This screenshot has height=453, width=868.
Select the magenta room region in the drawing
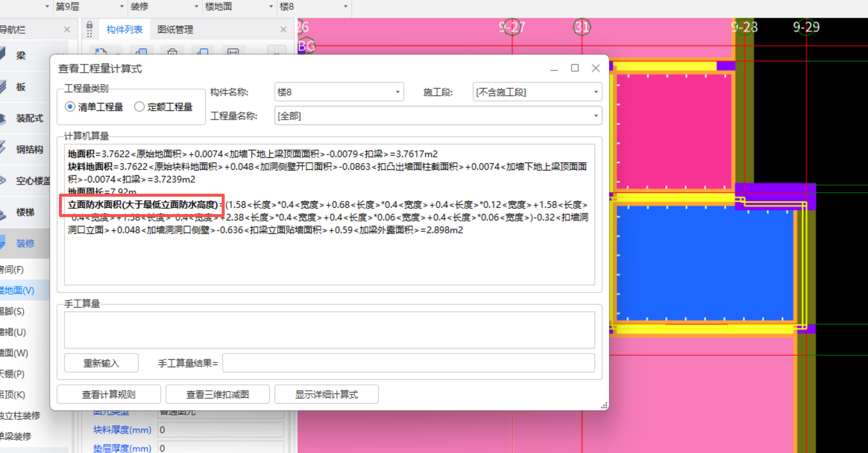(x=674, y=131)
